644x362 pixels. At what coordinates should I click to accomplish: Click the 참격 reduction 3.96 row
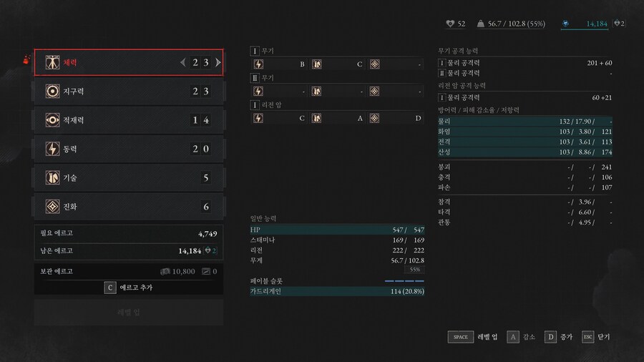pyautogui.click(x=525, y=202)
